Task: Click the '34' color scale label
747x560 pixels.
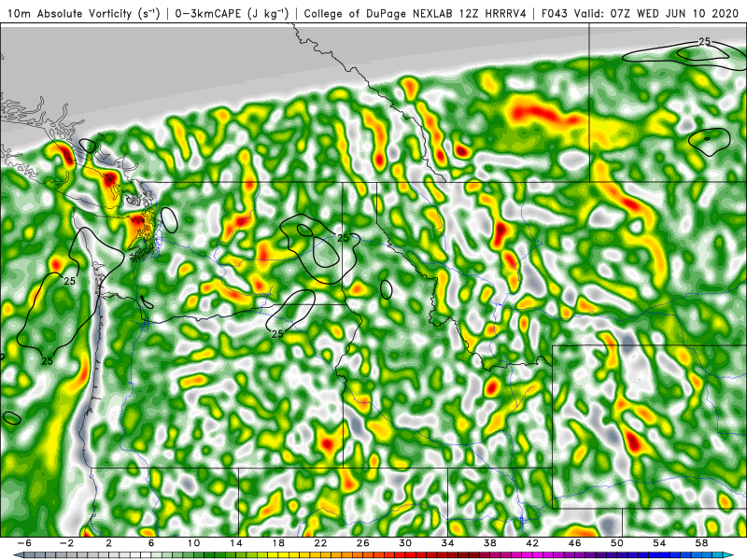Action: pyautogui.click(x=448, y=543)
